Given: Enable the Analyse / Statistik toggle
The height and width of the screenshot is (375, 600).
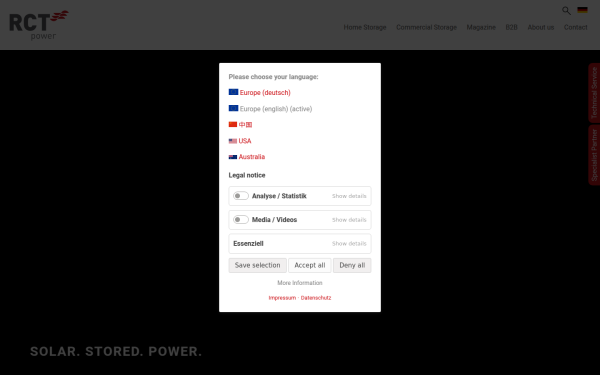Looking at the screenshot, I should [241, 196].
